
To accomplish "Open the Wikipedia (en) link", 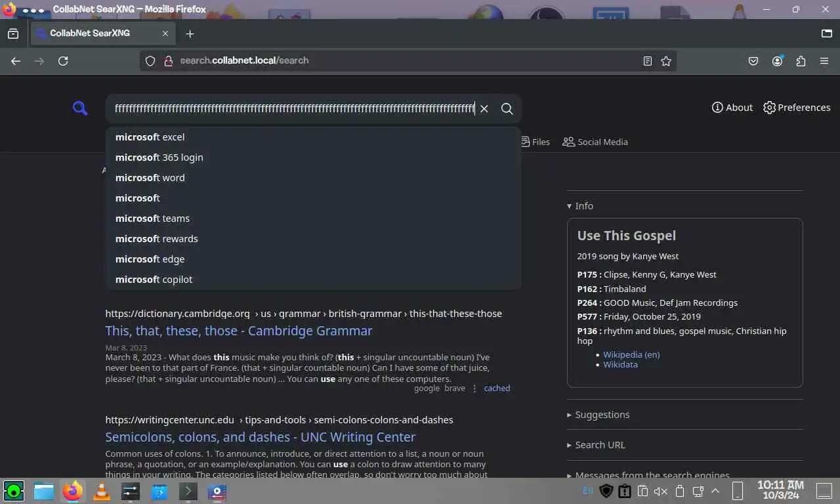I will 631,354.
